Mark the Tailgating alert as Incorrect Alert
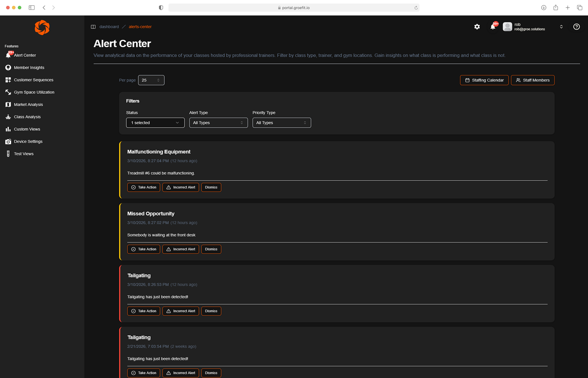Viewport: 588px width, 378px height. pos(180,311)
